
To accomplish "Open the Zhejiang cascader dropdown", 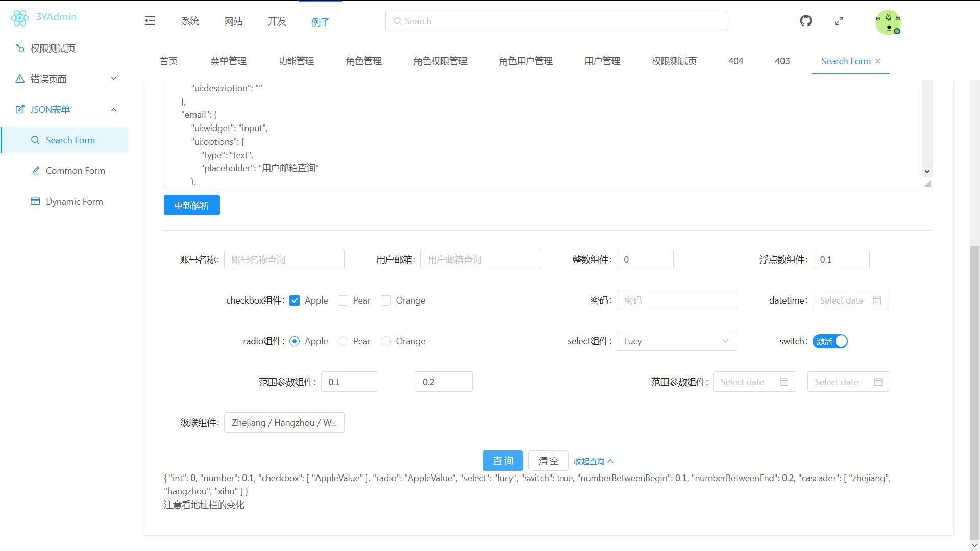I will click(x=284, y=423).
